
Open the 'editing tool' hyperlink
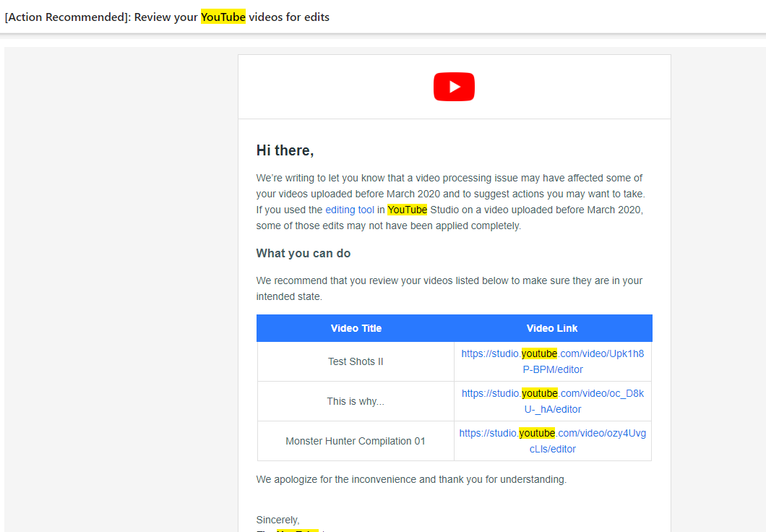[350, 210]
